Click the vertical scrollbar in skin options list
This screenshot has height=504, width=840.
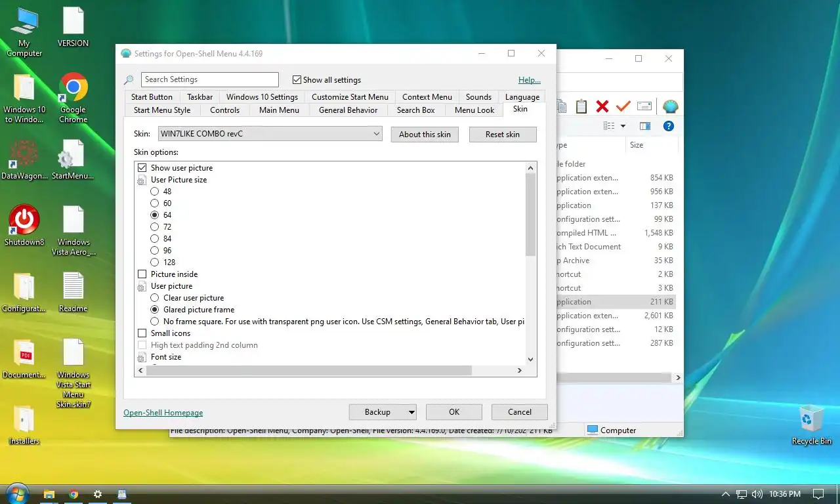(530, 215)
